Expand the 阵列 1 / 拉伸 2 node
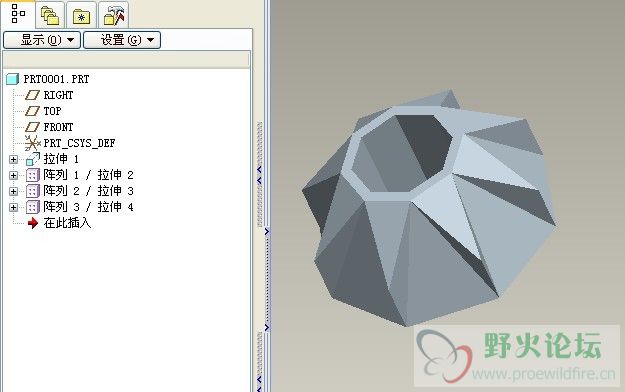This screenshot has width=625, height=392. tap(13, 175)
